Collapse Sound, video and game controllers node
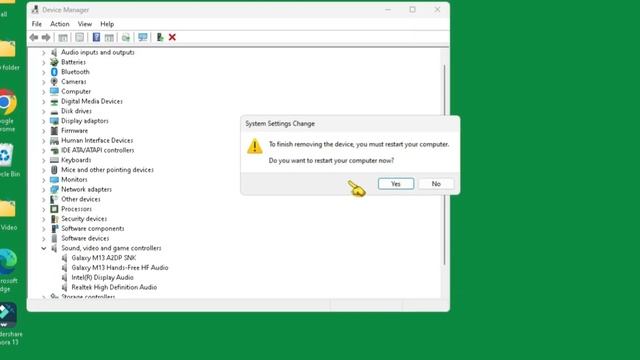Viewport: 640px width, 360px height. tap(44, 248)
